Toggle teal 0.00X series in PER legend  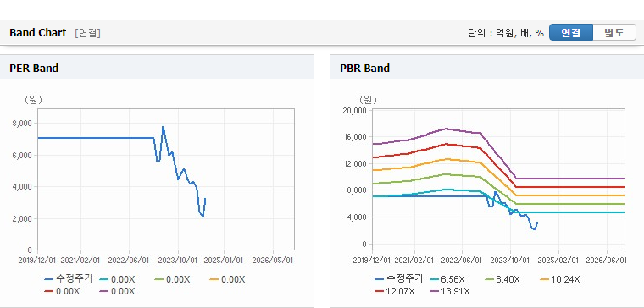[117, 279]
